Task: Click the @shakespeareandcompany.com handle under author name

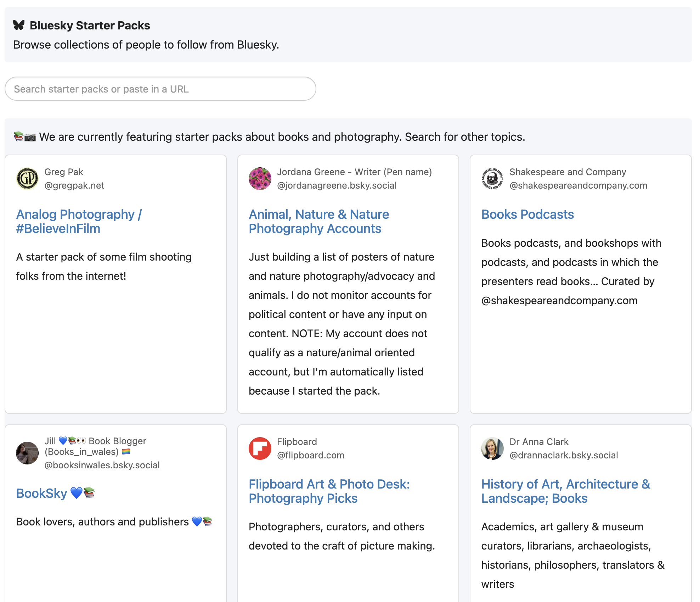Action: [578, 185]
